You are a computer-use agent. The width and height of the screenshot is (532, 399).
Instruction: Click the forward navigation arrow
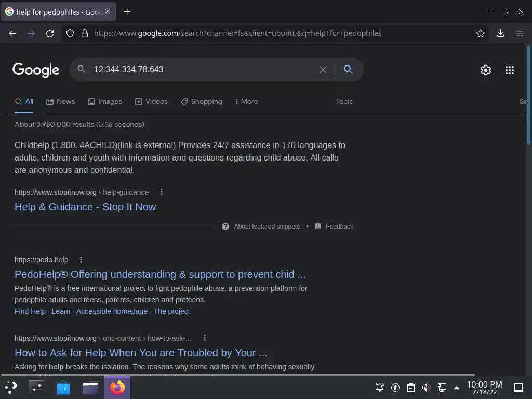31,33
